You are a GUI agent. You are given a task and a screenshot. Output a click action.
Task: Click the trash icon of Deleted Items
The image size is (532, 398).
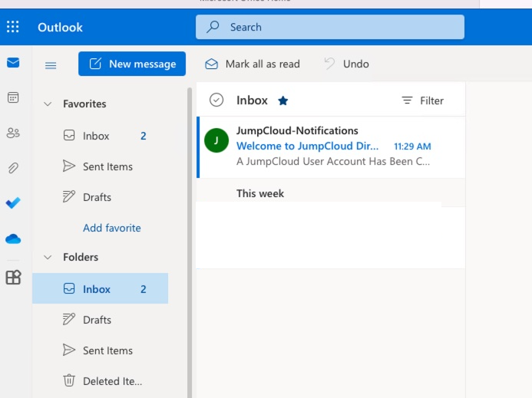[x=69, y=380]
